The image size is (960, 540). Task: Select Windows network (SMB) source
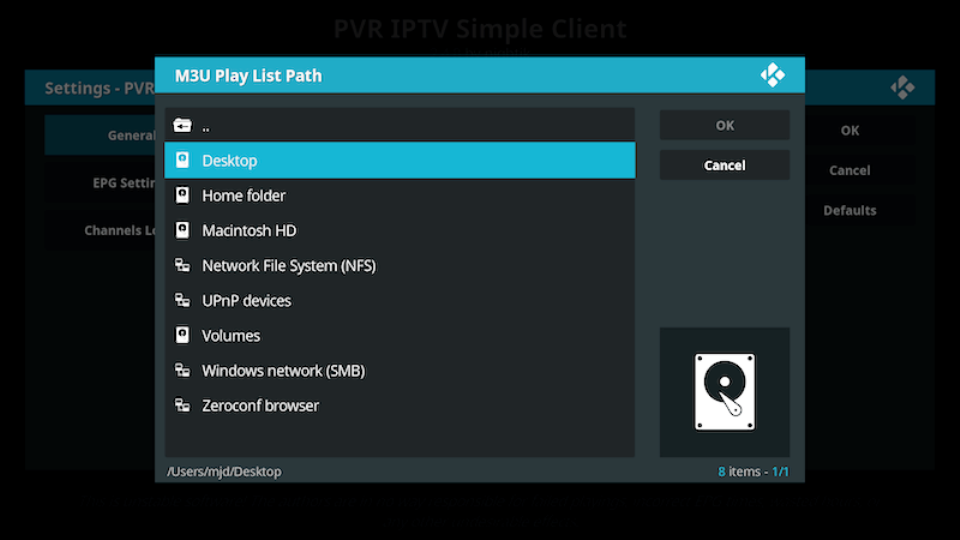pos(283,371)
